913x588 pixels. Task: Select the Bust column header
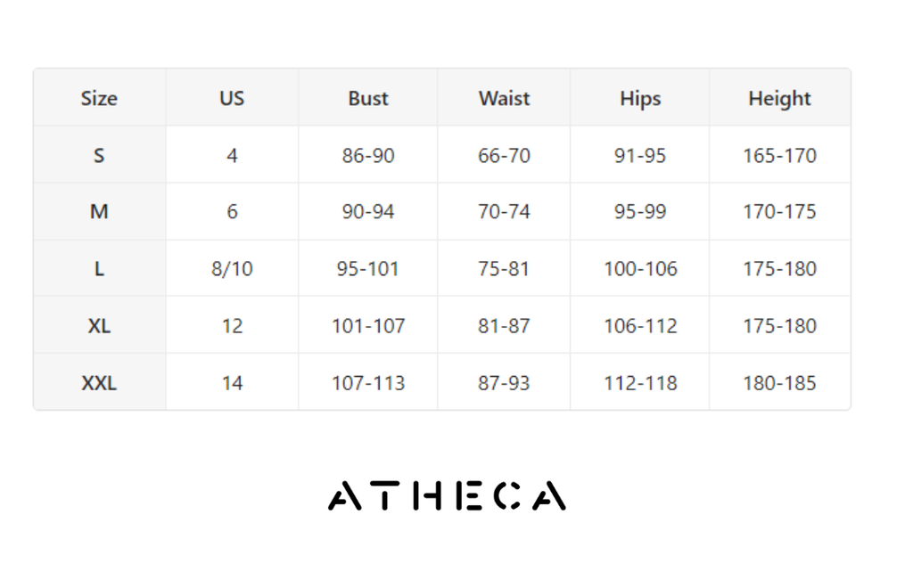[368, 98]
